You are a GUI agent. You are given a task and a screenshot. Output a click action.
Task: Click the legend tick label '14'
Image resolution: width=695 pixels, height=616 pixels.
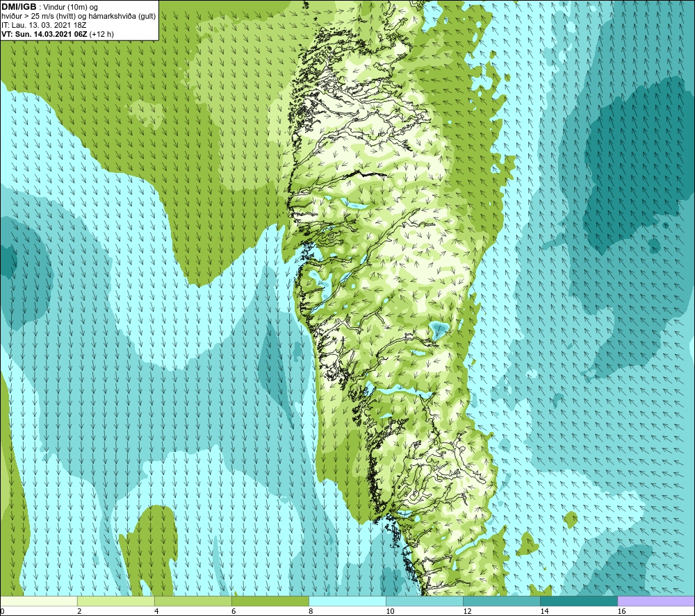pyautogui.click(x=544, y=611)
